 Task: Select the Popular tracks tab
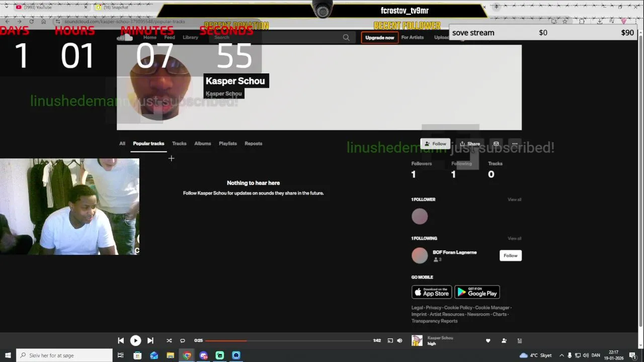point(148,143)
